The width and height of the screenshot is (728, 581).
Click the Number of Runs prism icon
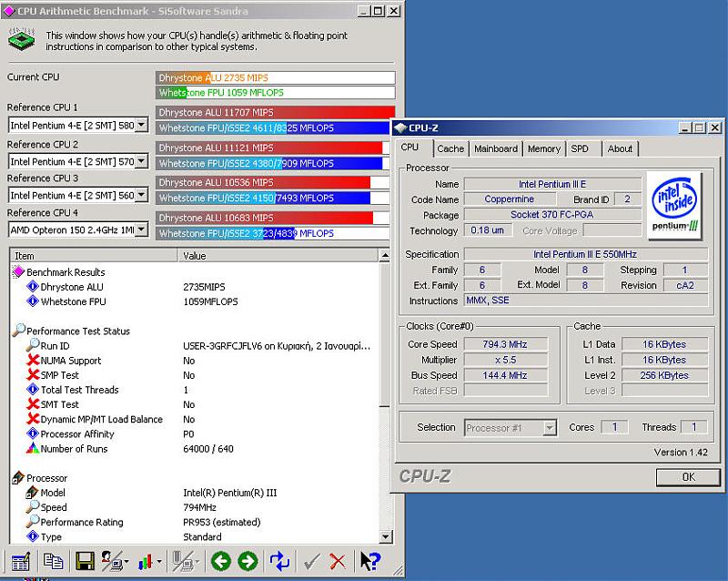coord(33,448)
